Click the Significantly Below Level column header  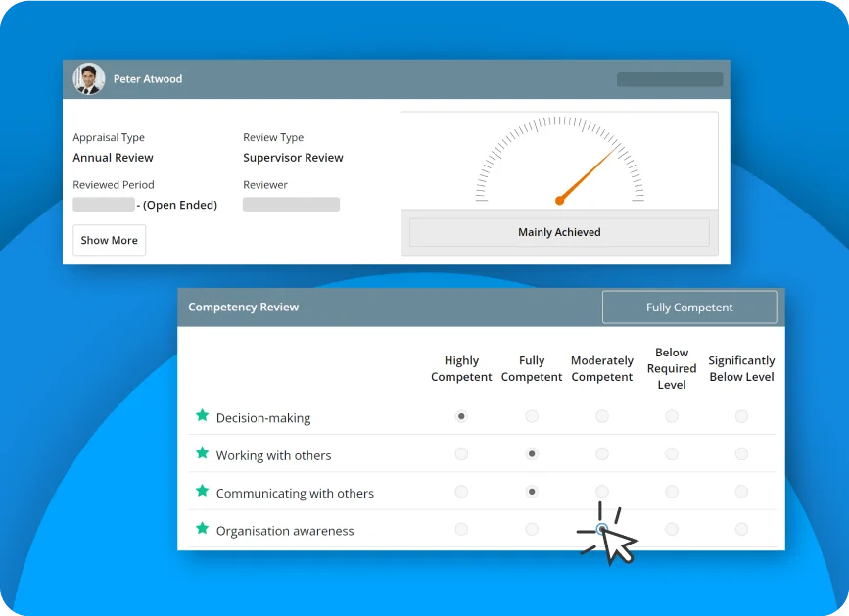(x=742, y=368)
